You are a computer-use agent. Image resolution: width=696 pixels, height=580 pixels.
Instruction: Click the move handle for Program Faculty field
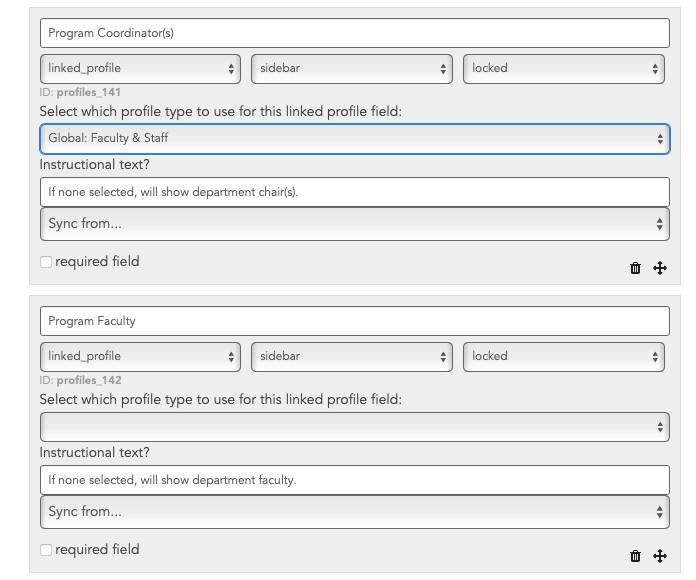[x=660, y=556]
